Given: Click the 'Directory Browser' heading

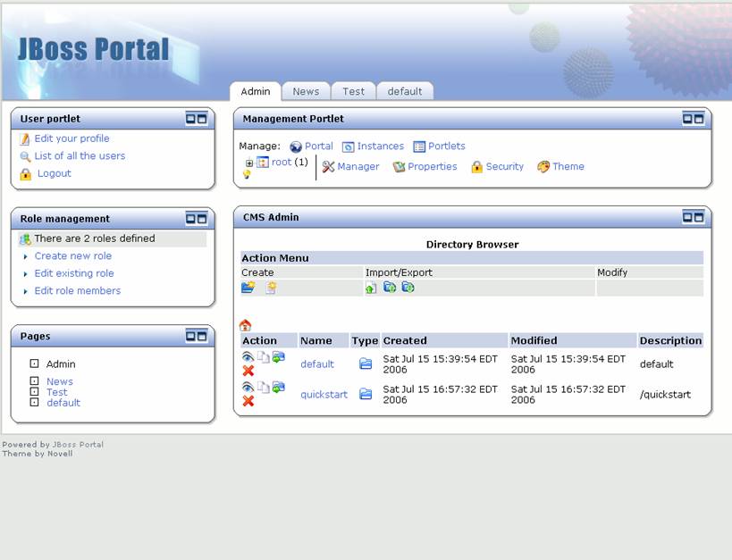Looking at the screenshot, I should 473,244.
